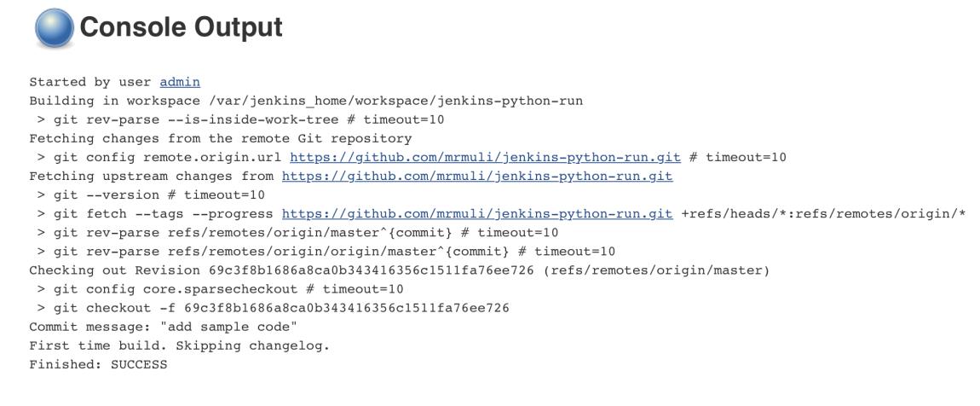Viewport: 980px width, 406px height.
Task: Click 'Fetching changes from the remote Git repository'
Action: coord(220,138)
